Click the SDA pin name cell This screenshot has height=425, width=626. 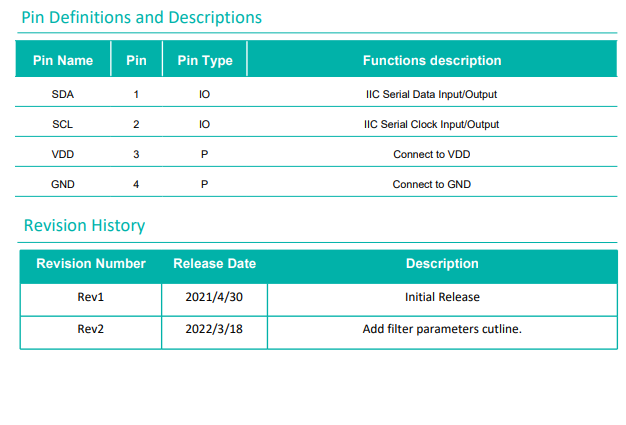[x=63, y=94]
